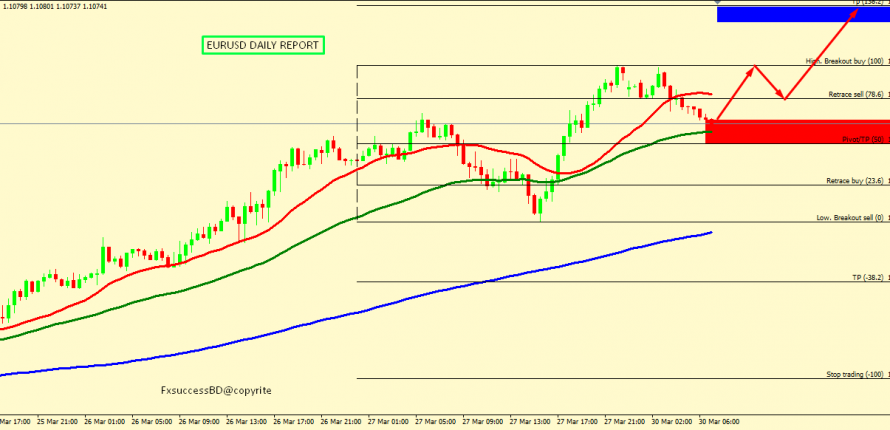Select the red pivot zone rectangle
Screen dimensions: 890x430
click(796, 131)
